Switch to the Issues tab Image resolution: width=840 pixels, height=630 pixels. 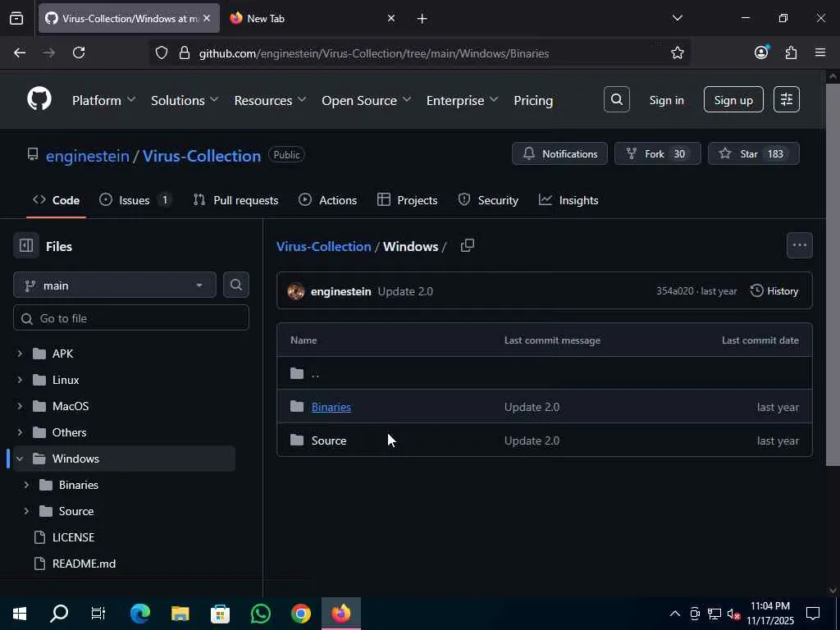[x=135, y=200]
